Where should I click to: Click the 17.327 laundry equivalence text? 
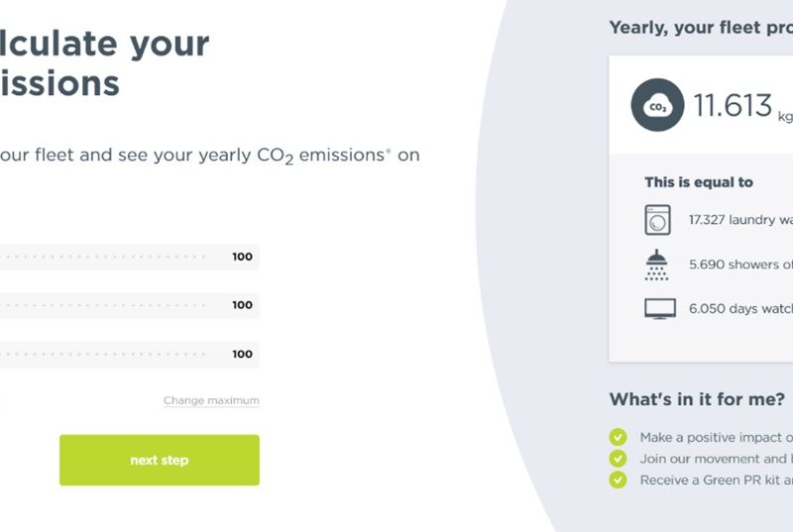(x=740, y=220)
